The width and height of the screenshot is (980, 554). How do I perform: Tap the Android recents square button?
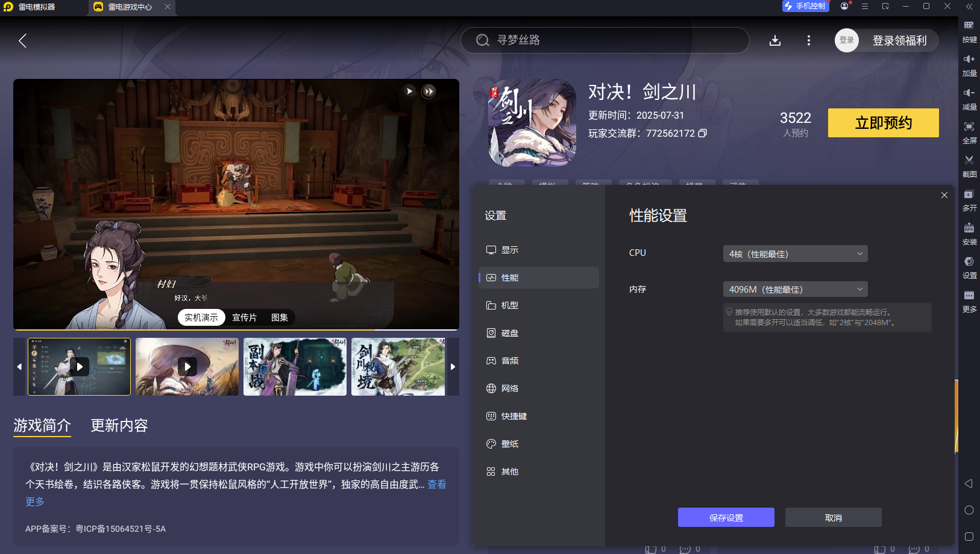tap(969, 537)
